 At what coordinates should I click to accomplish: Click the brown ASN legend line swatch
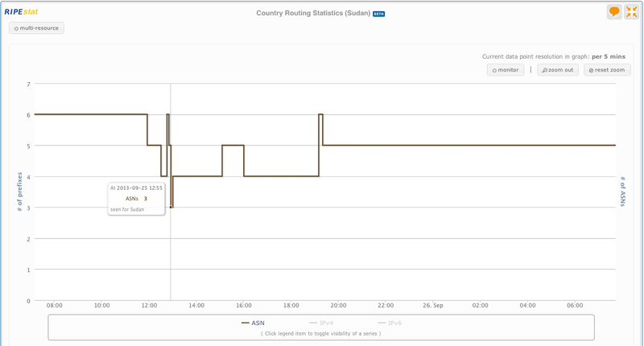point(246,323)
